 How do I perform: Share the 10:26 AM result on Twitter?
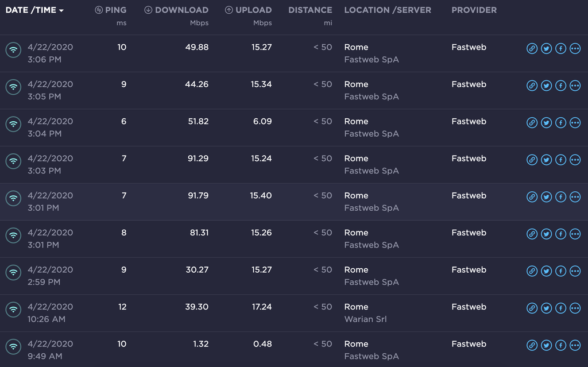click(x=546, y=308)
